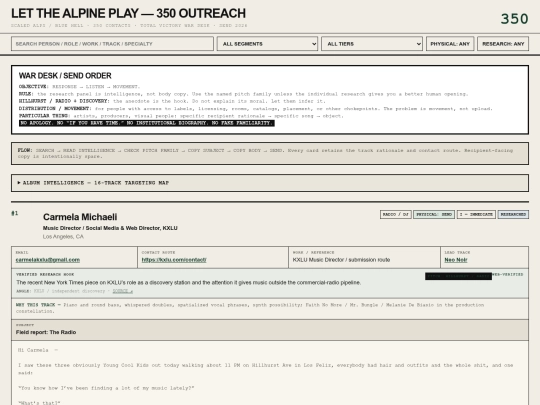Open the kxlu.com contact route link
This screenshot has width=540, height=405.
pos(174,260)
